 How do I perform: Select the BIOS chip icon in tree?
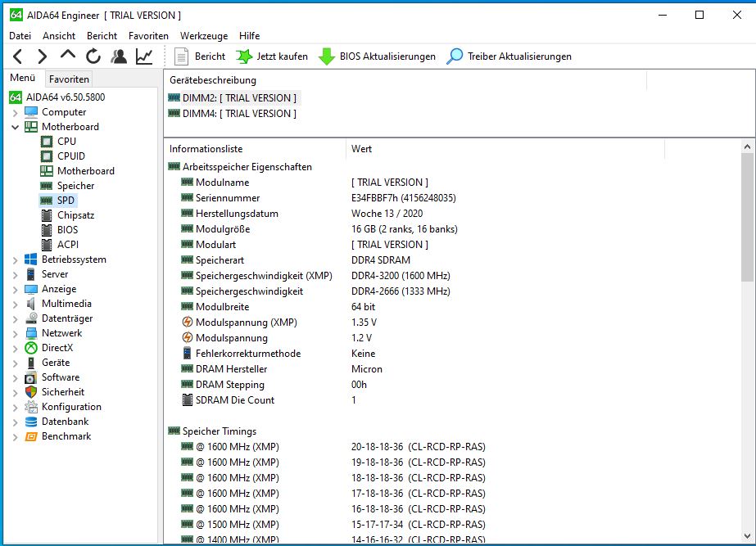click(47, 230)
